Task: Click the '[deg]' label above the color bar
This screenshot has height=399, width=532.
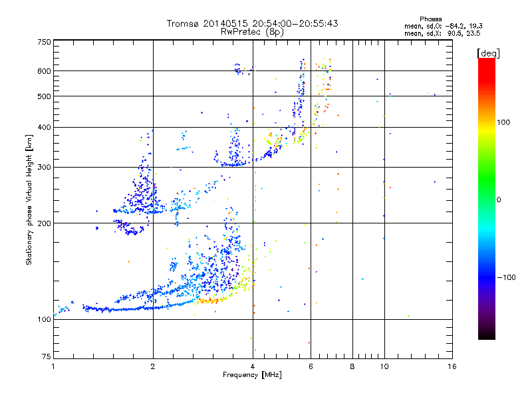Action: (488, 53)
